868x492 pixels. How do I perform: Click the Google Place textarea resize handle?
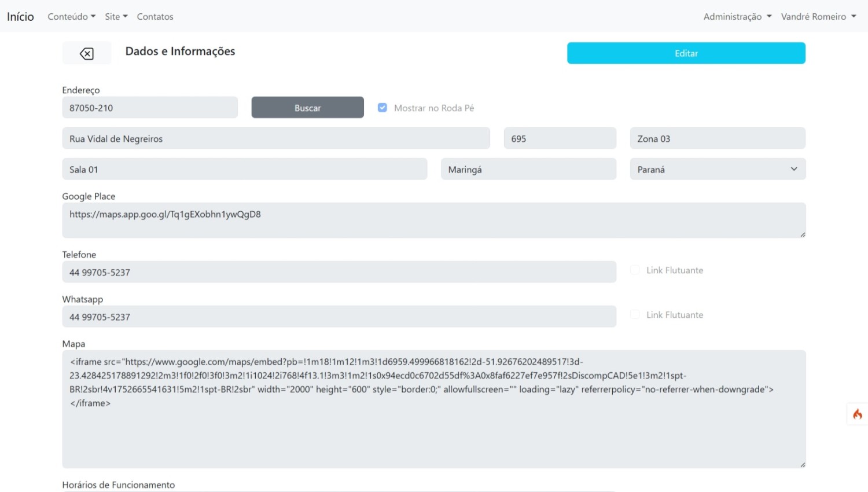(803, 234)
